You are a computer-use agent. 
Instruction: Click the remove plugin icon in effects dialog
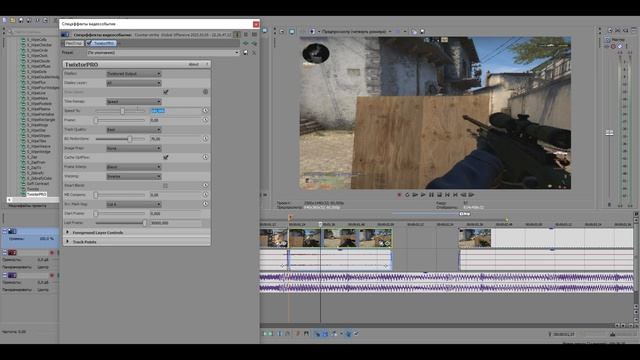coord(254,43)
